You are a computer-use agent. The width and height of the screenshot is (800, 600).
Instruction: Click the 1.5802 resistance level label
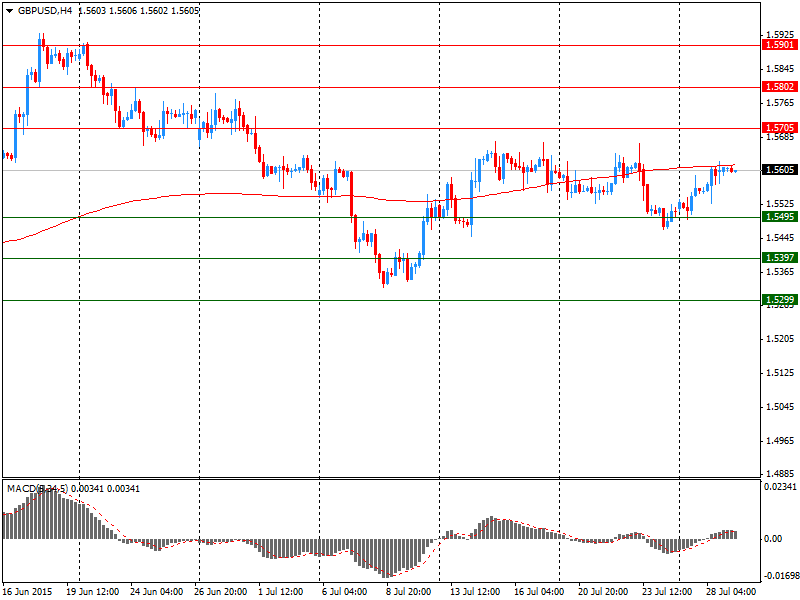point(780,87)
